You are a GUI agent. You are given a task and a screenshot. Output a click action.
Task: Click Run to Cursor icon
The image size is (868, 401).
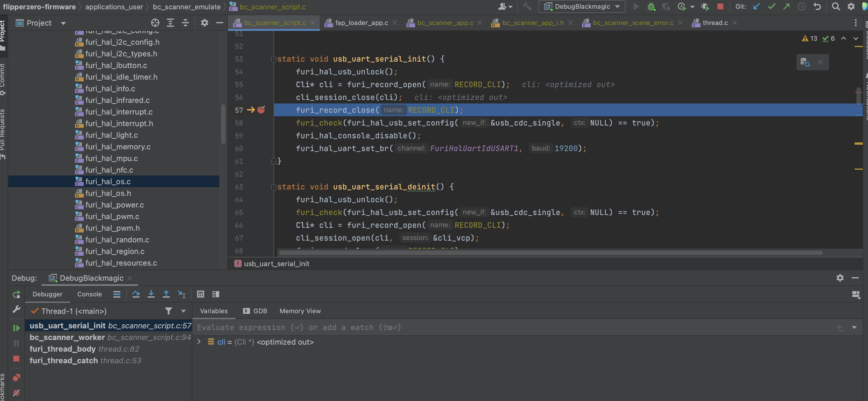[x=181, y=294]
